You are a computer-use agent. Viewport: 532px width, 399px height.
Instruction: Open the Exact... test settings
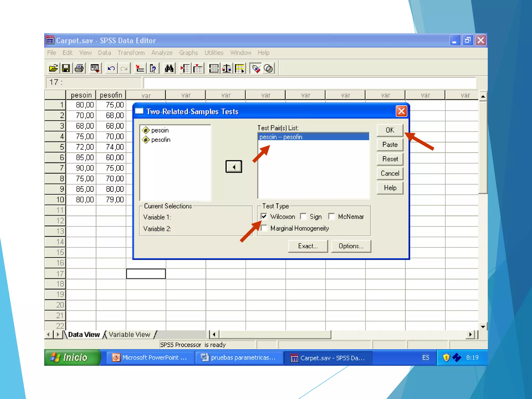tap(308, 246)
